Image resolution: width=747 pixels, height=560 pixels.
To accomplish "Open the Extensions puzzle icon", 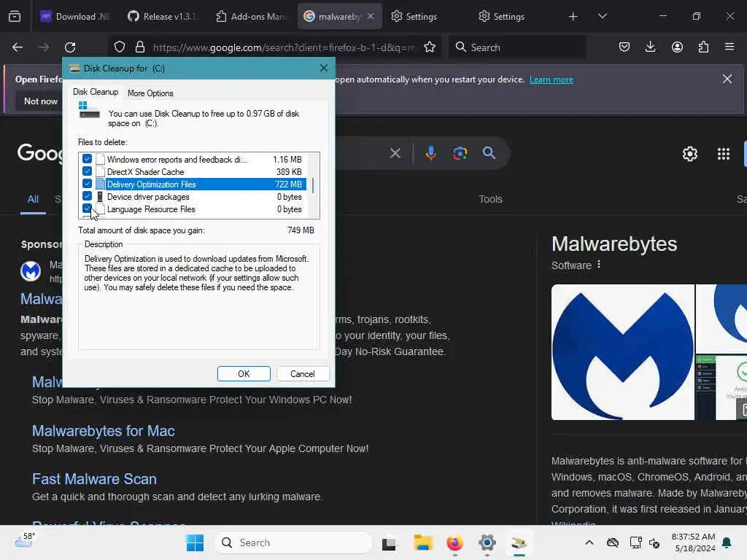I will (703, 47).
